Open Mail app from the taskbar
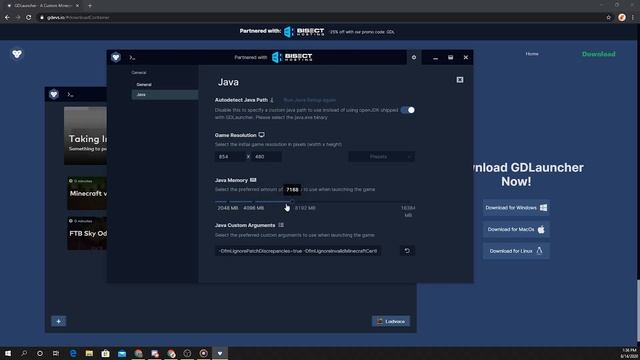 coord(122,353)
